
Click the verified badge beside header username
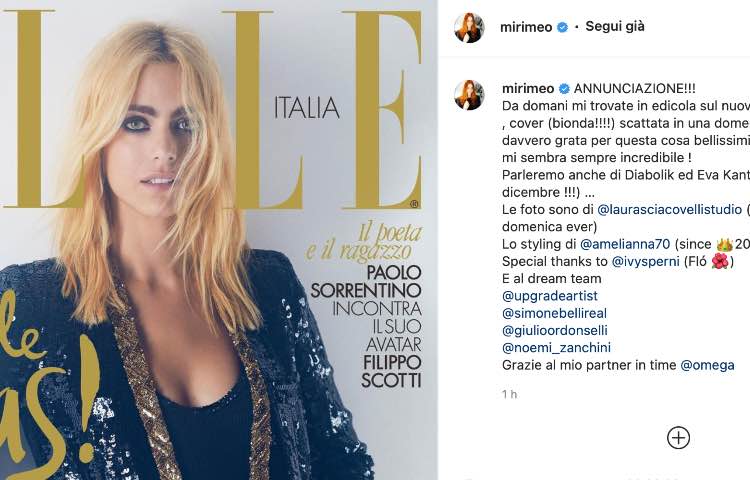pos(563,27)
